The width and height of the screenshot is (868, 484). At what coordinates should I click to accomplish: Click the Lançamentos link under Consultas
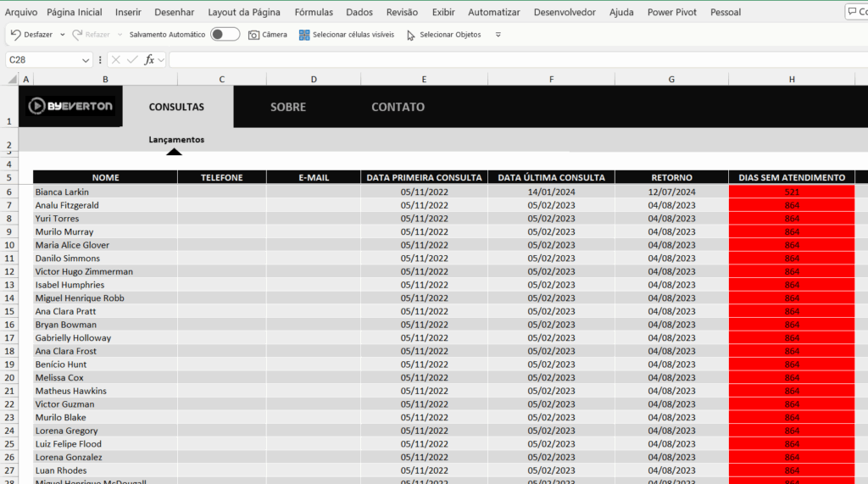click(176, 139)
